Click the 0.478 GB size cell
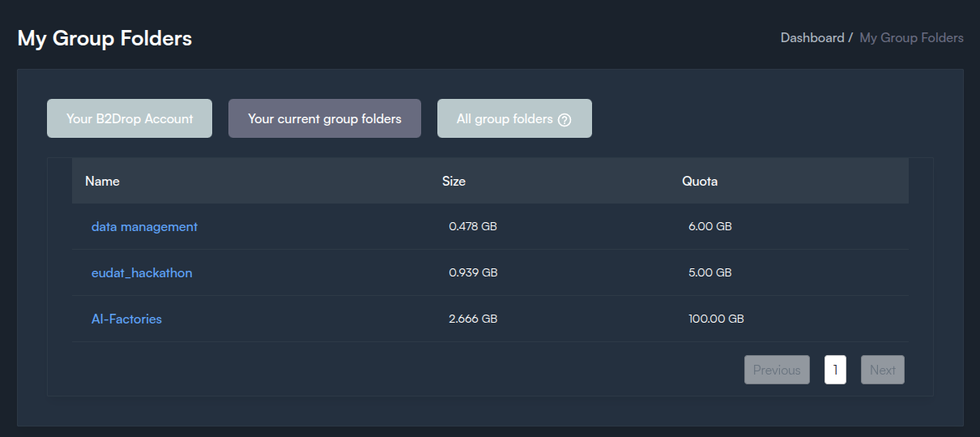Image resolution: width=980 pixels, height=437 pixels. point(473,227)
